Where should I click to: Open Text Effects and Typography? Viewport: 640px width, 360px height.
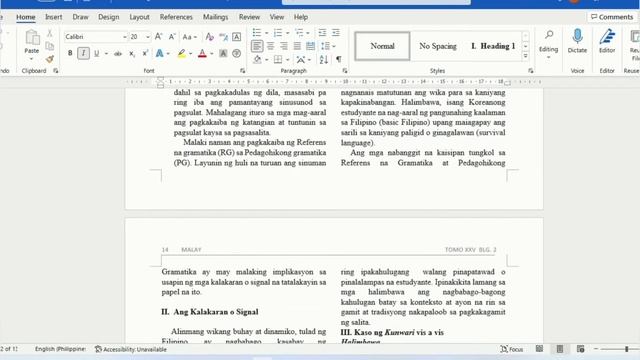(160, 53)
